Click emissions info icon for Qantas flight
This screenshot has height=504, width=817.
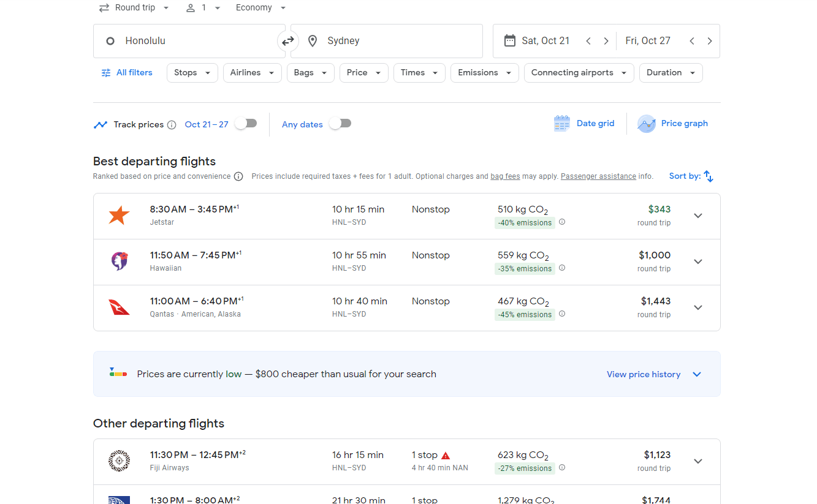click(x=562, y=314)
